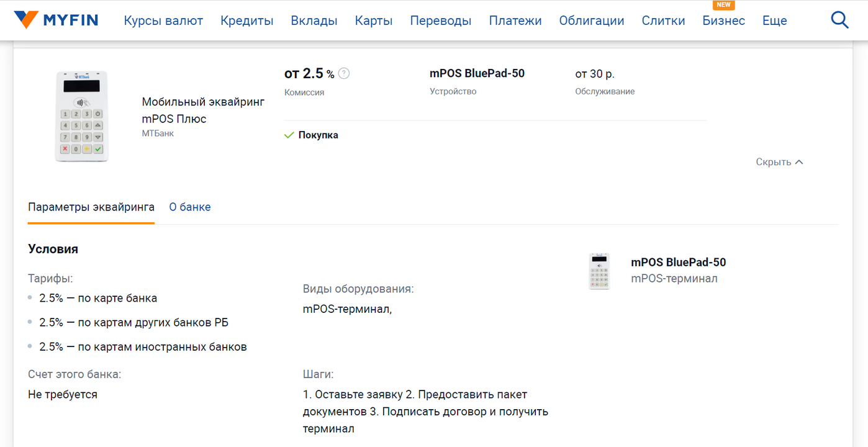Open Платежи in the navigation
868x447 pixels.
(515, 20)
